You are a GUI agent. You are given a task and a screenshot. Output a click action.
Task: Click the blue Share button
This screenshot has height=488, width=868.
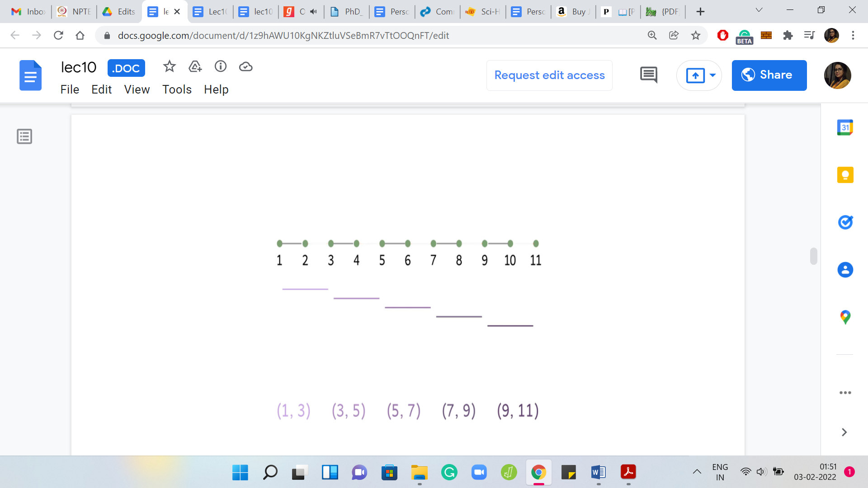[x=769, y=75]
